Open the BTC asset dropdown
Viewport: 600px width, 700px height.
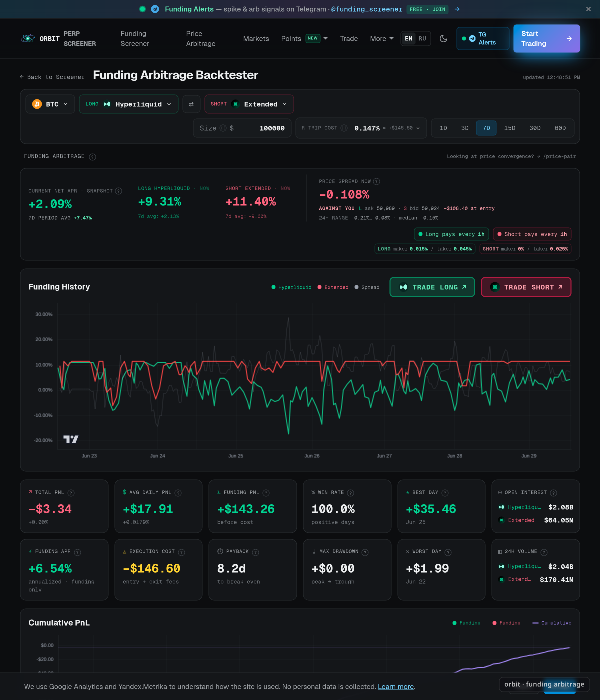[x=50, y=104]
